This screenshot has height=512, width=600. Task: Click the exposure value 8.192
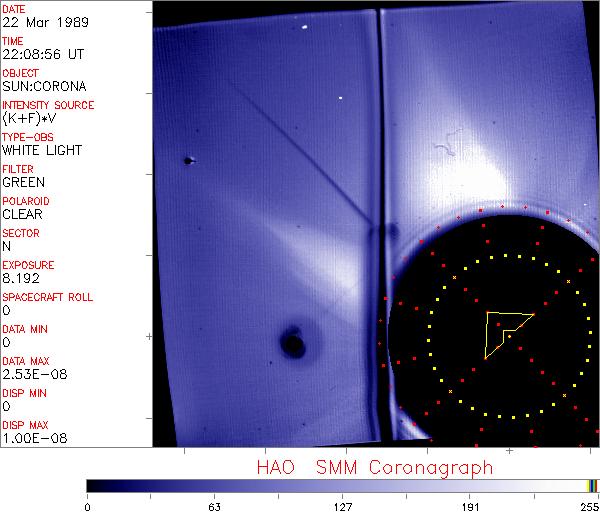click(21, 278)
